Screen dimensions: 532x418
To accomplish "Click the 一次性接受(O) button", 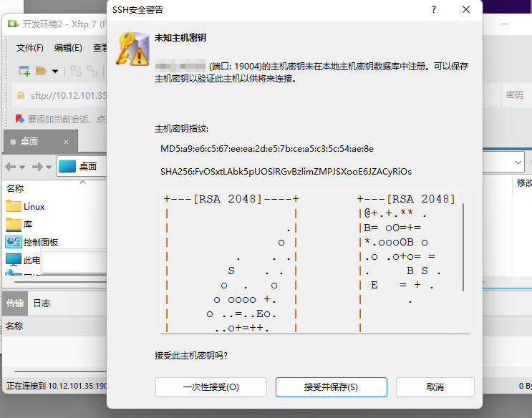I will click(x=211, y=387).
